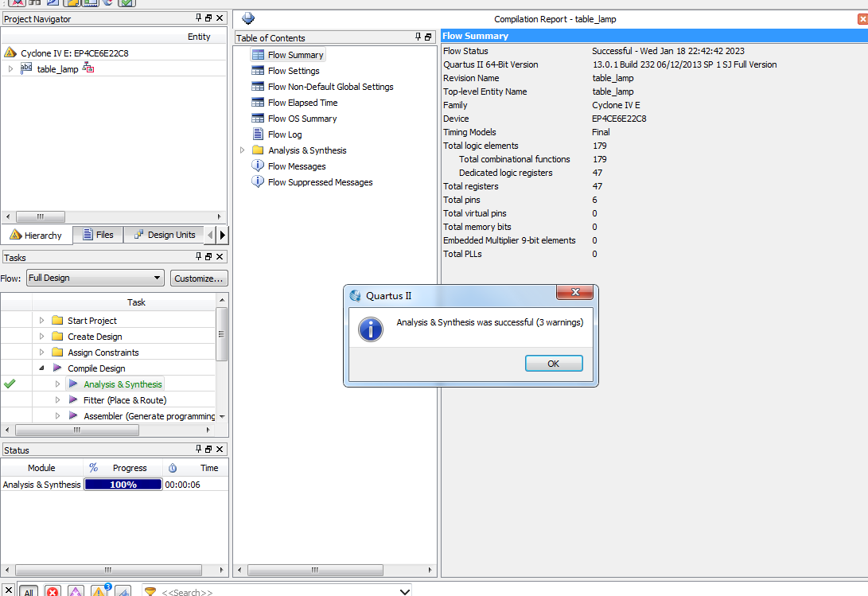Click the 100% progress bar for Analysis & Synthesis
The width and height of the screenshot is (868, 596).
coord(123,484)
